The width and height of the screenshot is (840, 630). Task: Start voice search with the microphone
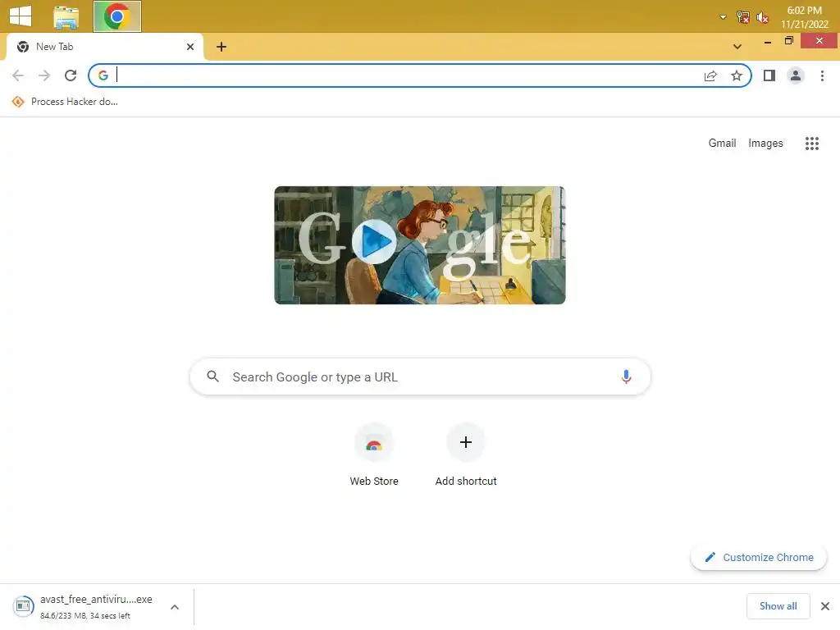[626, 377]
